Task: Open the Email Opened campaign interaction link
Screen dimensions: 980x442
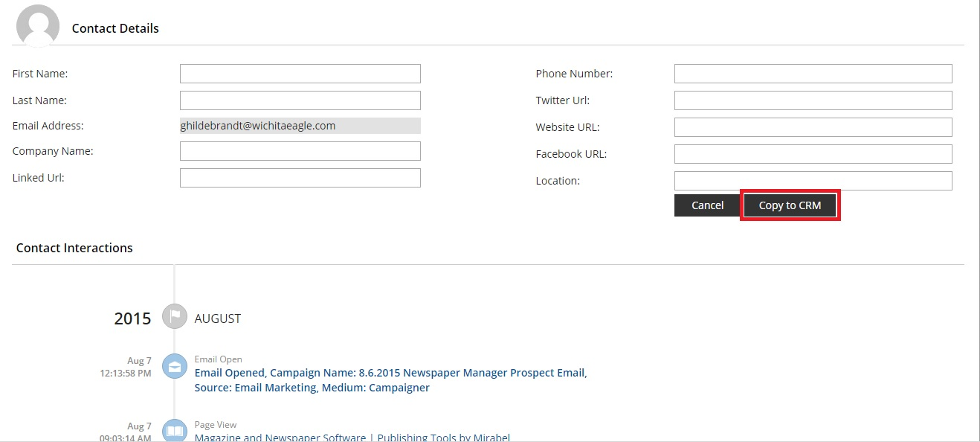Action: [x=391, y=380]
